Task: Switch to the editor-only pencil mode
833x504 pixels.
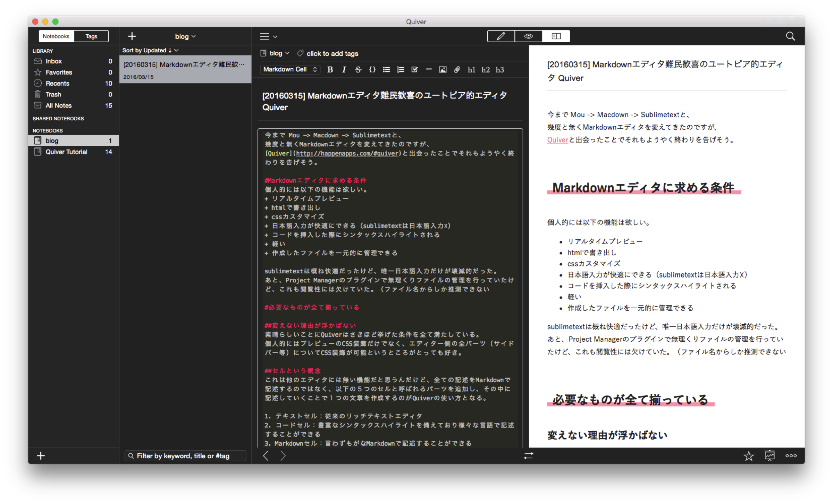Action: pos(501,36)
